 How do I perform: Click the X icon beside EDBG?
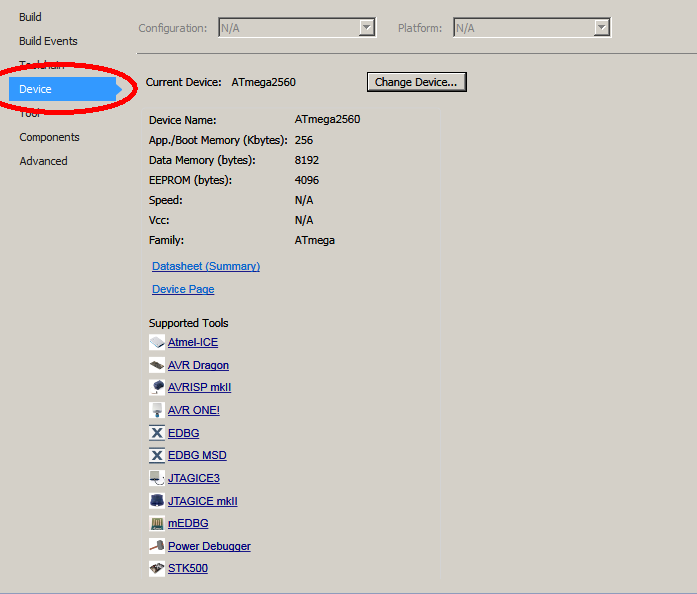coord(157,433)
